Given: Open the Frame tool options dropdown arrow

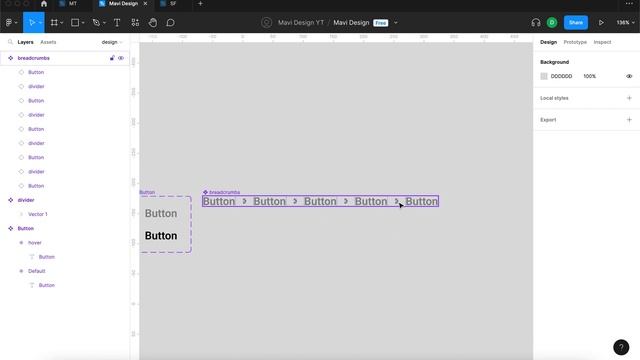Looking at the screenshot, I should 62,23.
